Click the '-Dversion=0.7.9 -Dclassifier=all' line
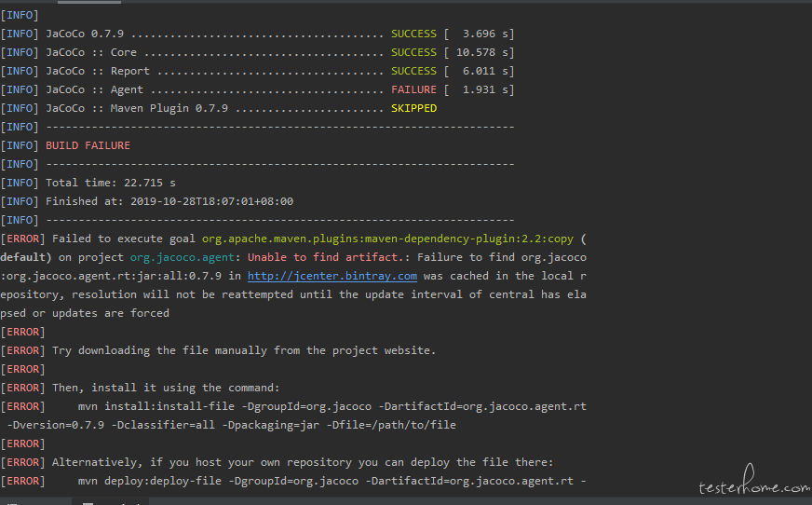The image size is (812, 505). [x=232, y=425]
